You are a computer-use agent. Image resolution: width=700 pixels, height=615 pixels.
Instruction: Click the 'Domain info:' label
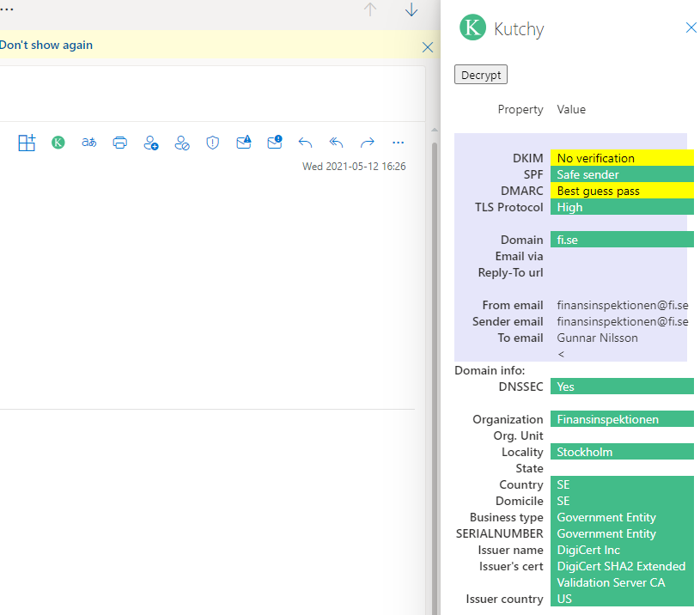(490, 370)
